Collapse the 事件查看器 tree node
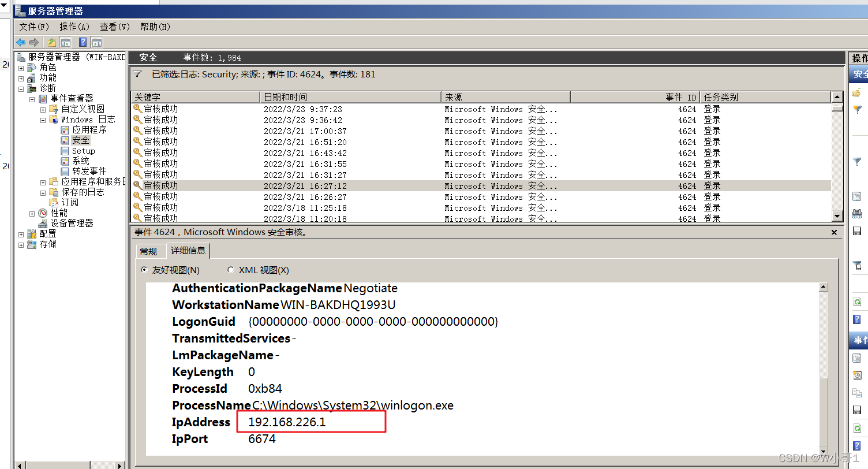868x469 pixels. click(32, 99)
